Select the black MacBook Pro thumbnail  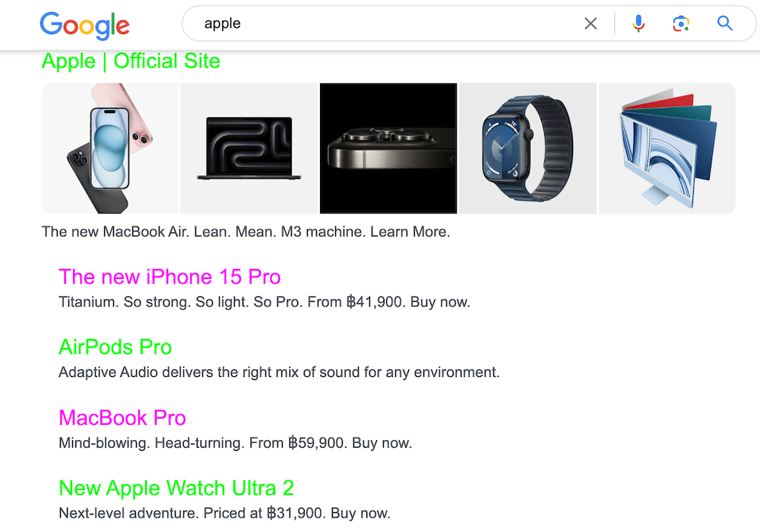(x=249, y=148)
